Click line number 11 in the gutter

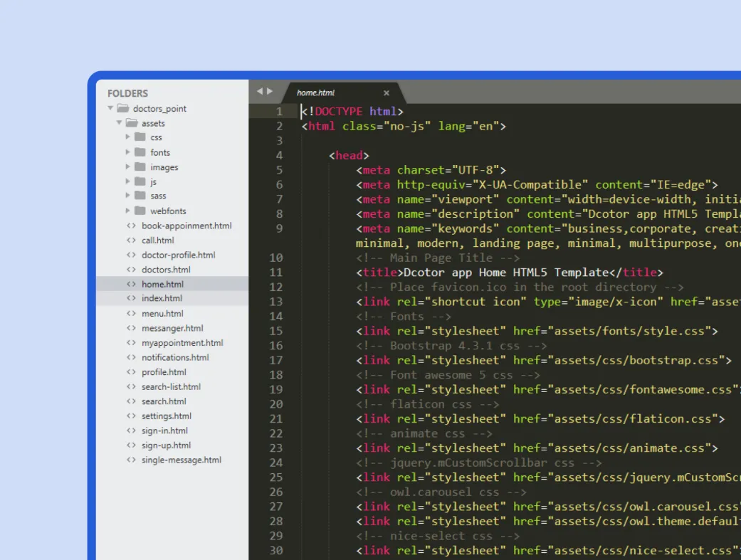pyautogui.click(x=275, y=273)
